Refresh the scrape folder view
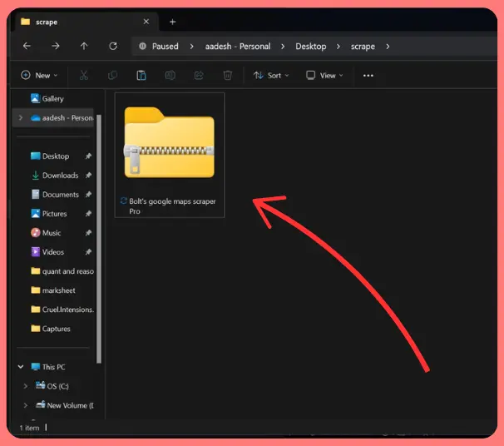Image resolution: width=504 pixels, height=446 pixels. pyautogui.click(x=113, y=46)
